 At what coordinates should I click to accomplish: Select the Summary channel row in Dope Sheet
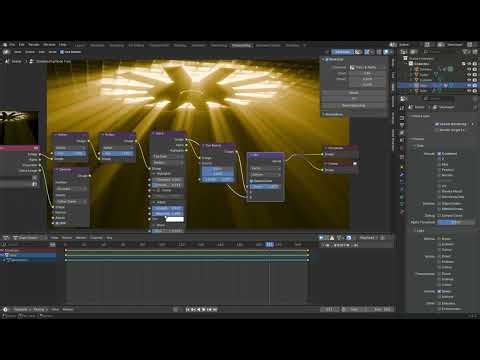pyautogui.click(x=28, y=250)
